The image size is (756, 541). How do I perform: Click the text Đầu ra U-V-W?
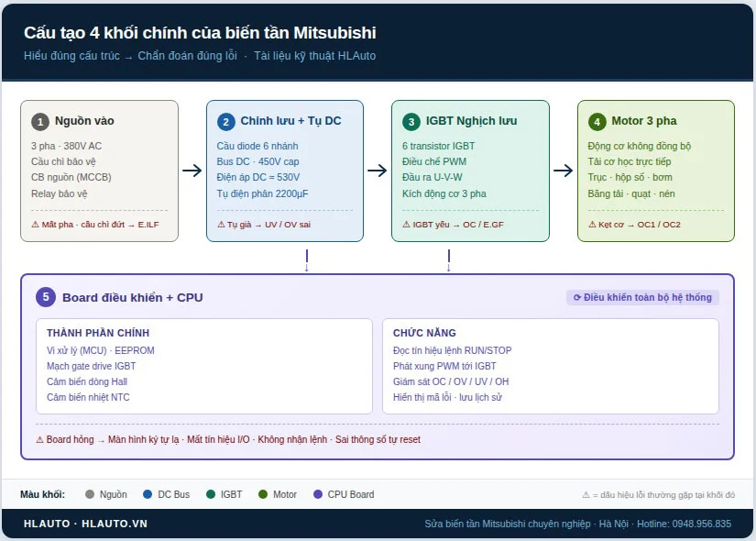[433, 177]
